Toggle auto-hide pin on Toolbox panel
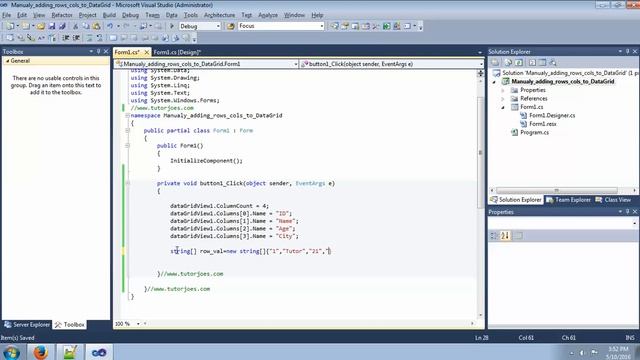The width and height of the screenshot is (640, 360). click(x=98, y=51)
